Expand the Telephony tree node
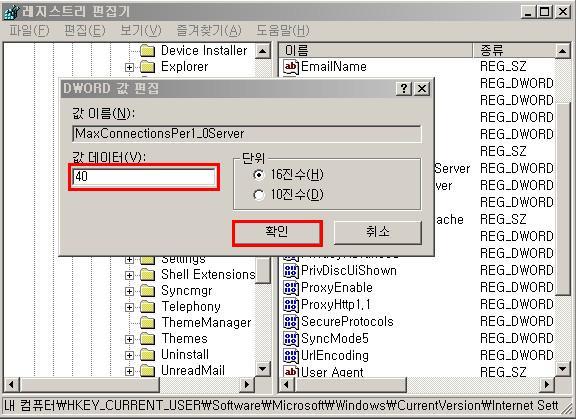The width and height of the screenshot is (576, 419). click(129, 307)
